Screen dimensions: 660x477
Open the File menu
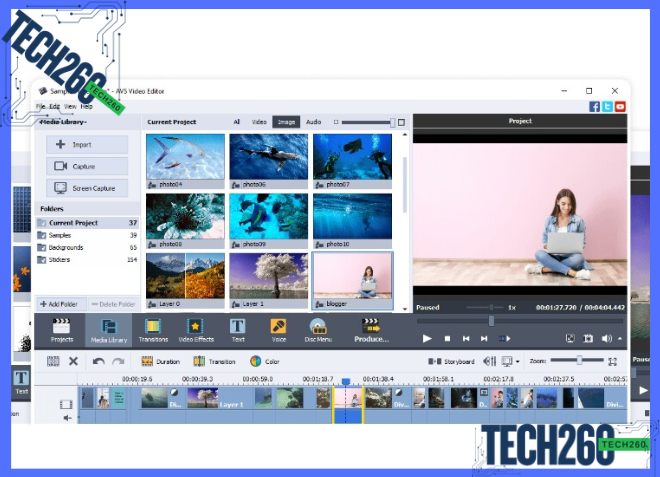41,106
